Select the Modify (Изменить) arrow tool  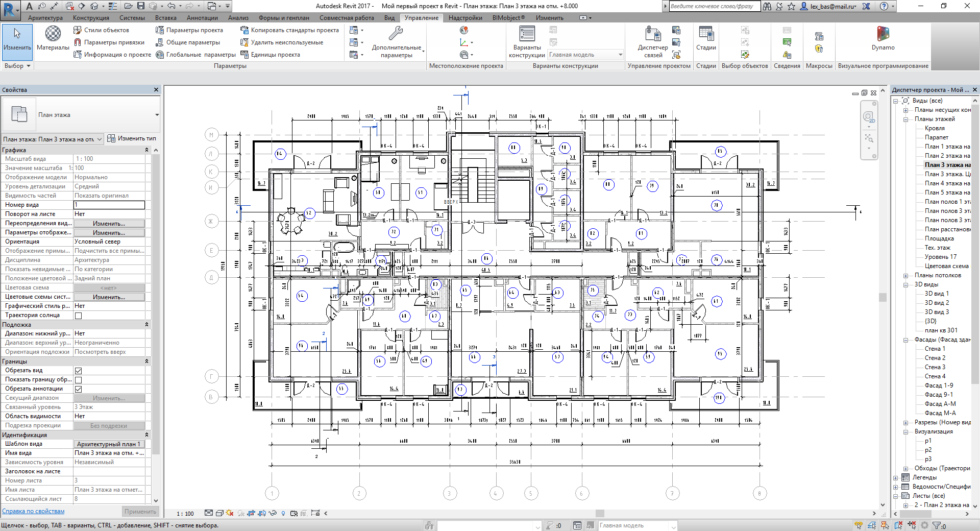[x=17, y=38]
